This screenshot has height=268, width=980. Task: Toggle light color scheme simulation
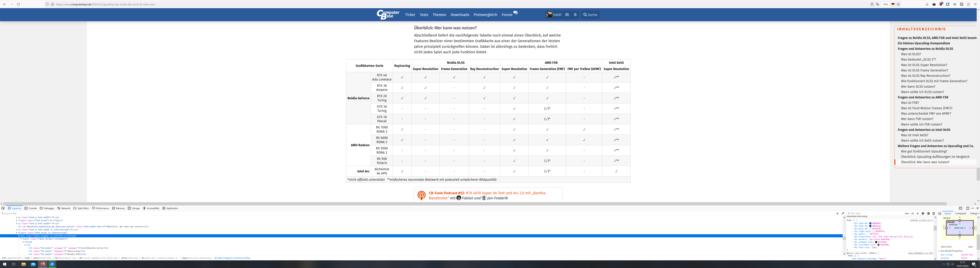tap(923, 214)
